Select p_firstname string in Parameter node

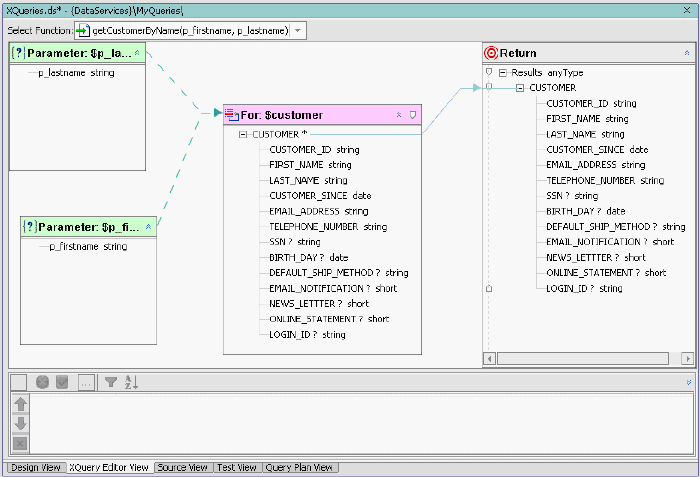[88, 247]
